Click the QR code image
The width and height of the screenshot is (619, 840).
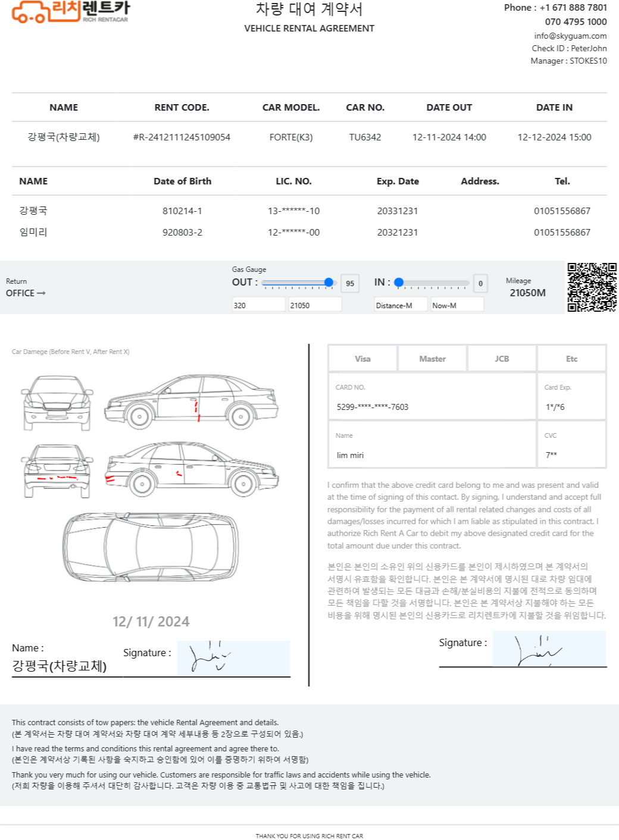(591, 287)
